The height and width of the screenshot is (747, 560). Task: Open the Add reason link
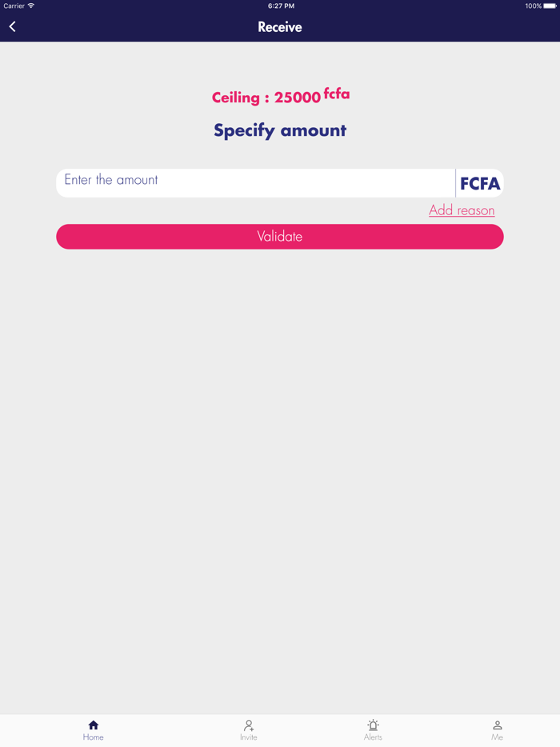click(x=462, y=210)
